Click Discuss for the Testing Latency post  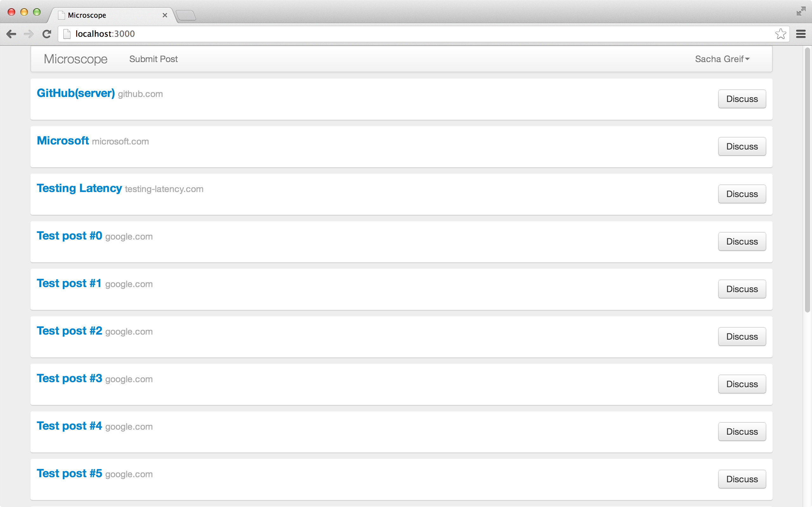(742, 194)
